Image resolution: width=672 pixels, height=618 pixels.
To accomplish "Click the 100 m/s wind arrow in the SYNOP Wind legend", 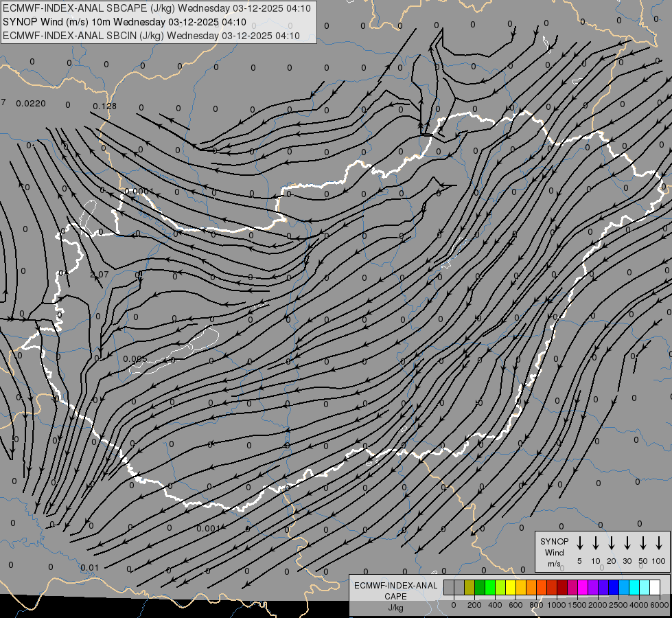I will coord(659,543).
